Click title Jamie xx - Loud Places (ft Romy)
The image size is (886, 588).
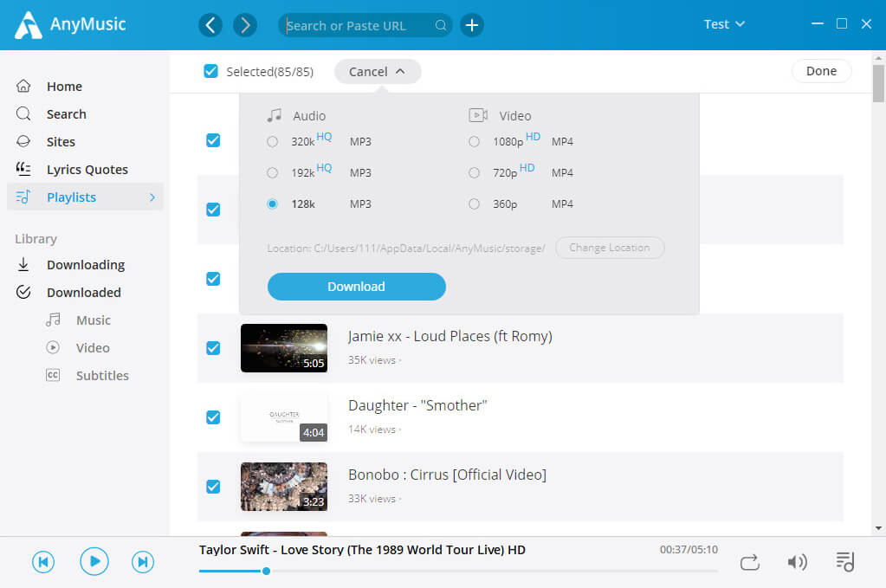(x=450, y=337)
